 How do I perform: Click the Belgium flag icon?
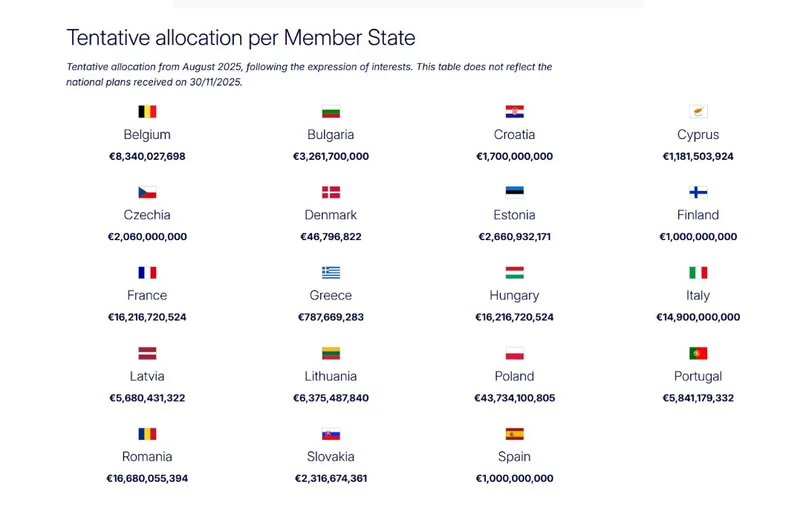click(147, 112)
